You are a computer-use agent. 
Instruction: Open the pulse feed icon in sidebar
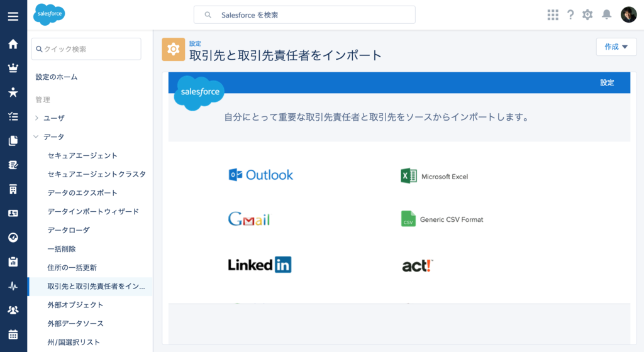tap(13, 286)
